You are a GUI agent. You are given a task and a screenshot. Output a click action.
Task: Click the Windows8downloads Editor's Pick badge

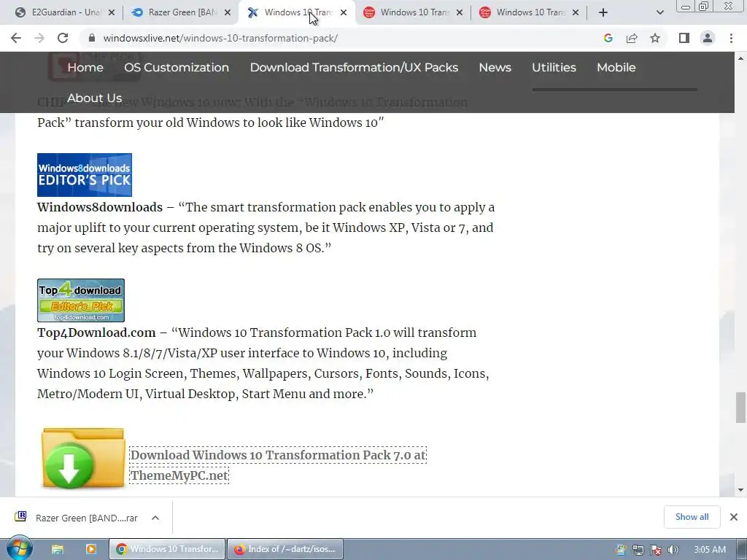pos(85,175)
